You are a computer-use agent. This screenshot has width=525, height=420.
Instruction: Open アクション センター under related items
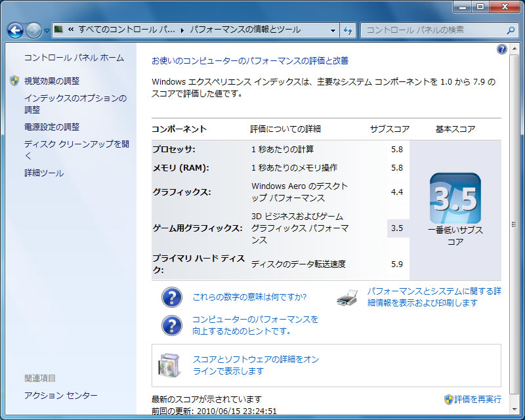tap(61, 395)
